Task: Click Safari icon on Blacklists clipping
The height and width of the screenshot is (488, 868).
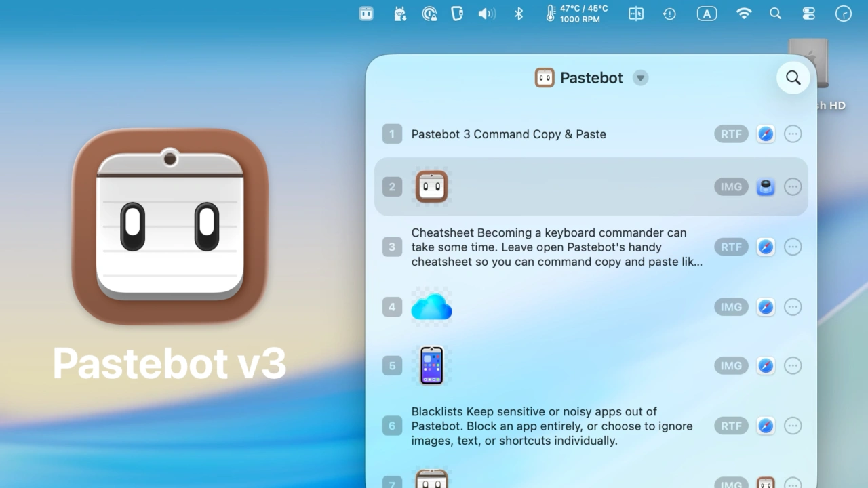Action: (x=766, y=426)
